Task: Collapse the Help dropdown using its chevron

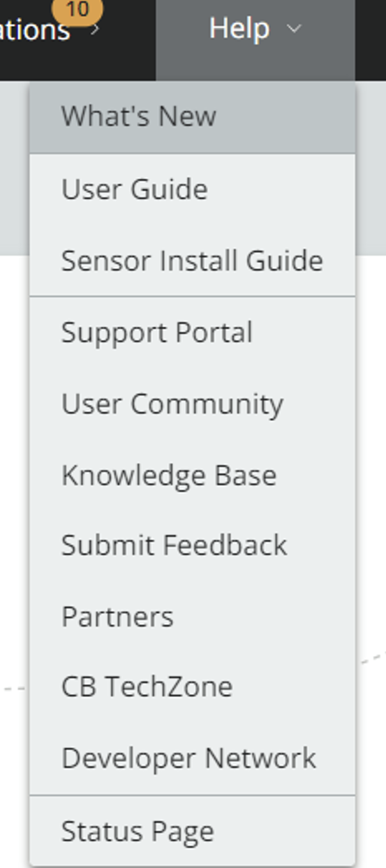Action: click(x=294, y=29)
